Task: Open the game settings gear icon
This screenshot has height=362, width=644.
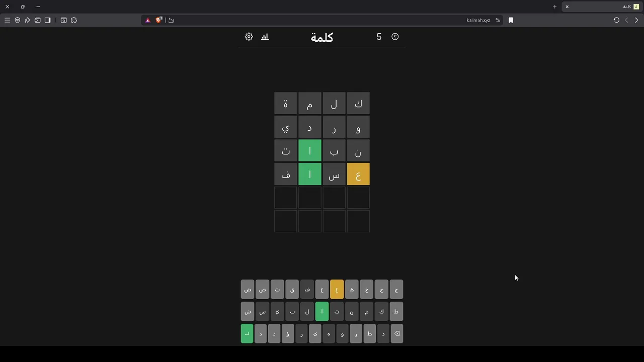Action: [249, 37]
